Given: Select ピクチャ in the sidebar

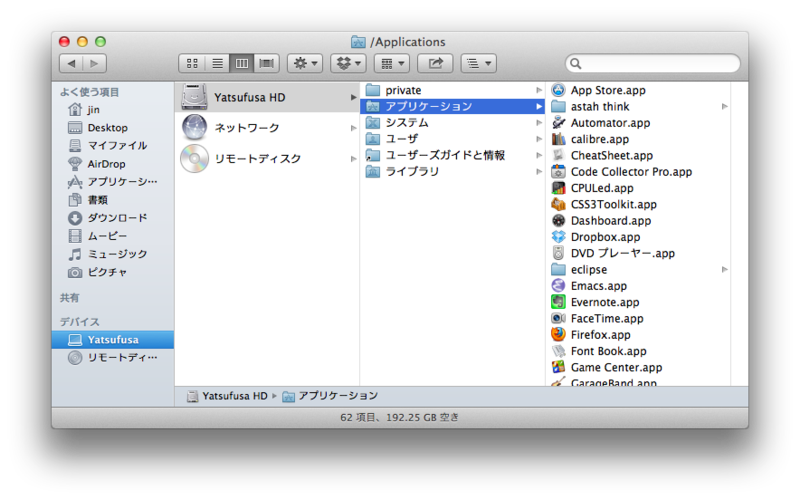Looking at the screenshot, I should coord(113,272).
